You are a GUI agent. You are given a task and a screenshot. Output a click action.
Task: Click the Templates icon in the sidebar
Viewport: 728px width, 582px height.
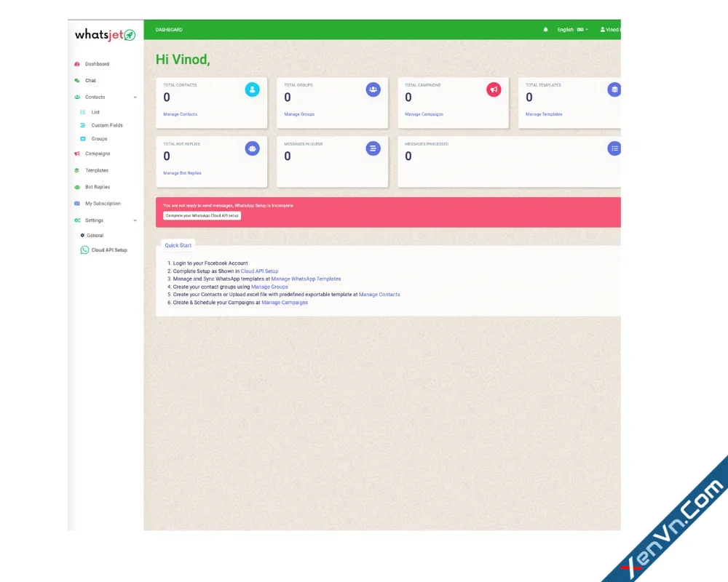pos(76,170)
